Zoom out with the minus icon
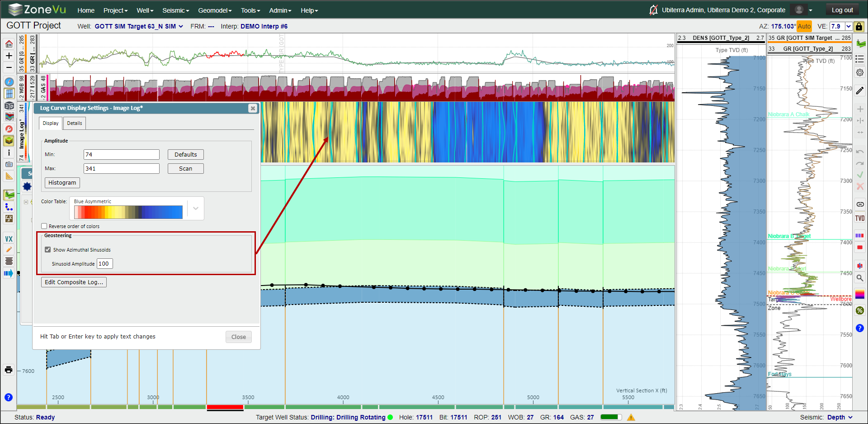The width and height of the screenshot is (868, 424). pyautogui.click(x=9, y=67)
